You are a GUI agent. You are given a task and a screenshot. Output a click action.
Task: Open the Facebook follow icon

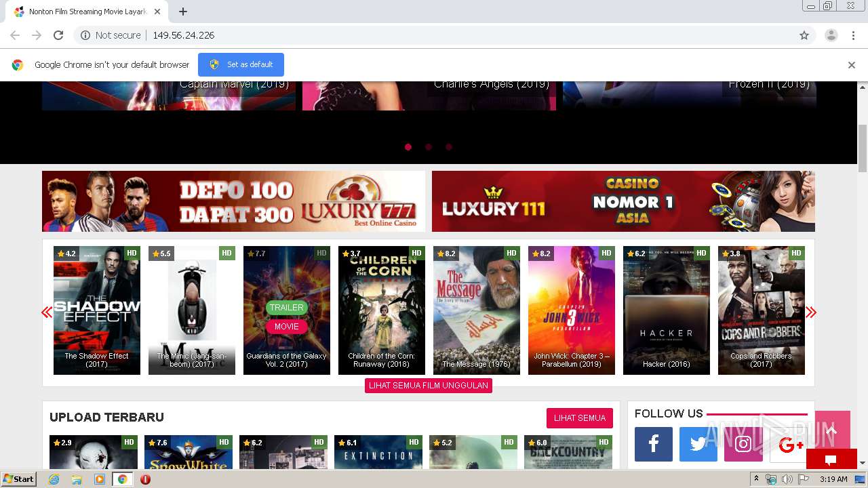(x=654, y=444)
